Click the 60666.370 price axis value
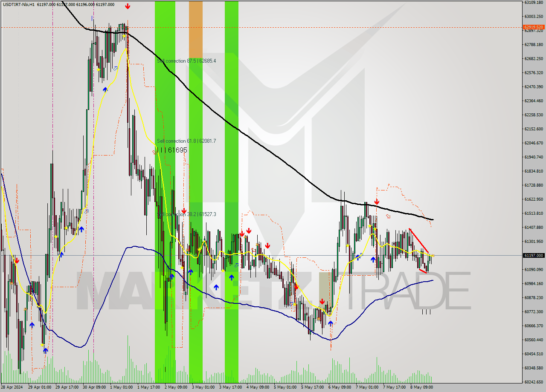This screenshot has height=392, width=546. [534, 326]
